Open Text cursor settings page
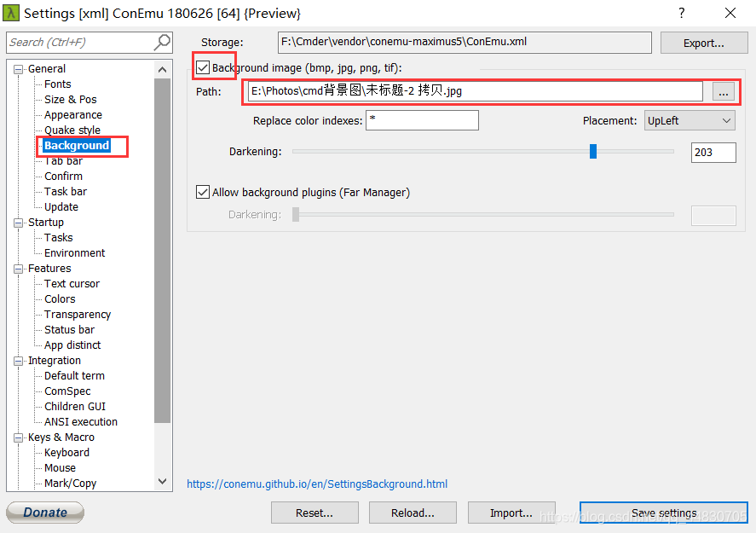 72,284
